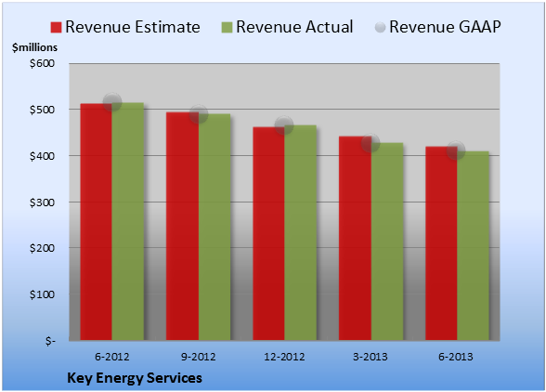Select the 'Revenue Actual' legend label

294,27
